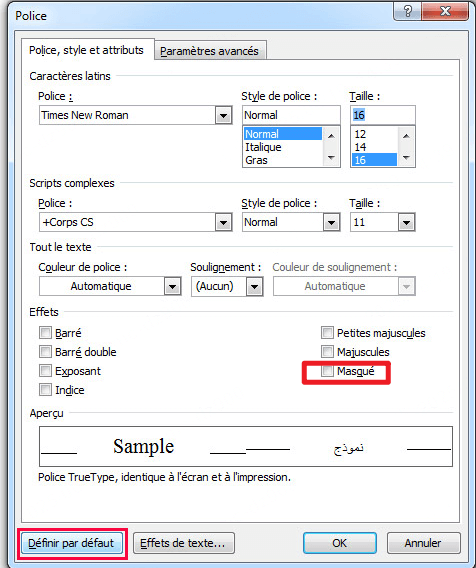Screen dimensions: 476x568
Task: Choose size 14 in Taille list
Action: click(x=374, y=147)
